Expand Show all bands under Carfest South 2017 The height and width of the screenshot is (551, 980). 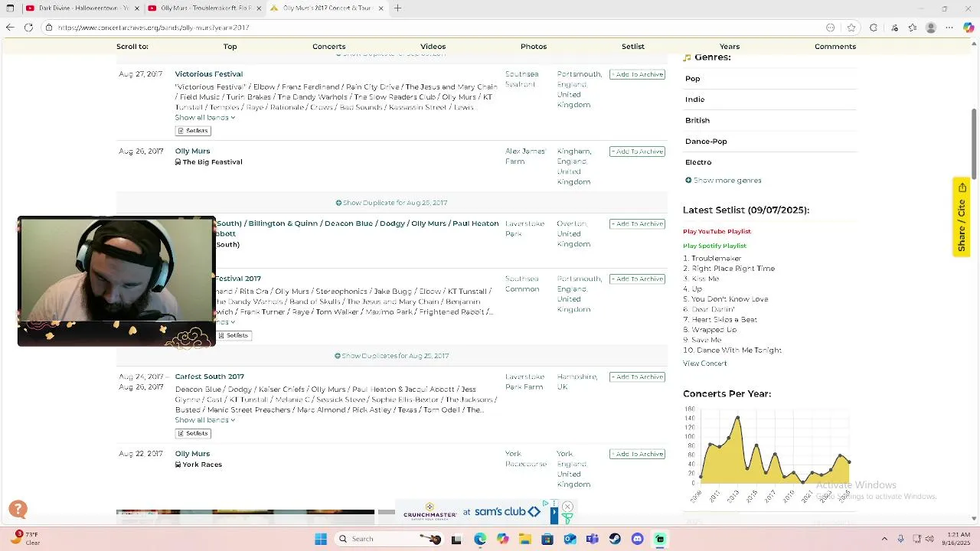pyautogui.click(x=204, y=420)
